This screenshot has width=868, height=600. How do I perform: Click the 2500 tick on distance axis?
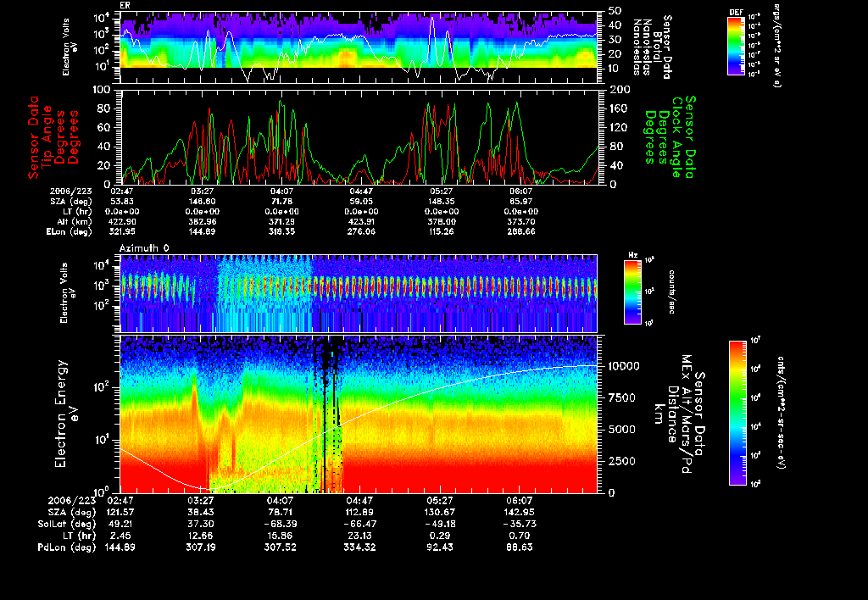coord(621,461)
